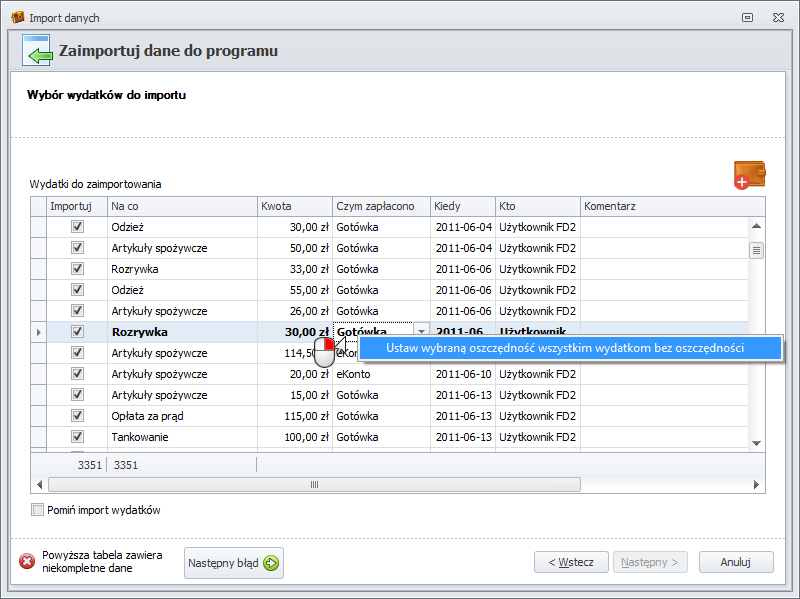The image size is (800, 599).
Task: Click the row indicator arrow beside Rozrywka
Action: click(x=39, y=332)
